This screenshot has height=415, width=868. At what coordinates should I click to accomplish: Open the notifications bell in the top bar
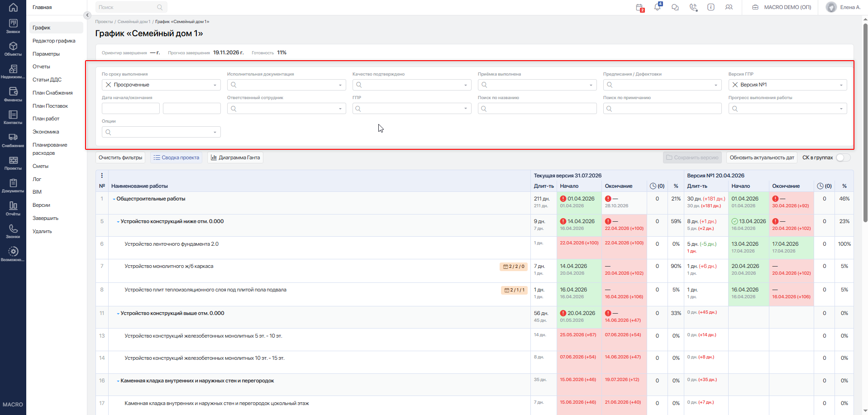(x=658, y=7)
